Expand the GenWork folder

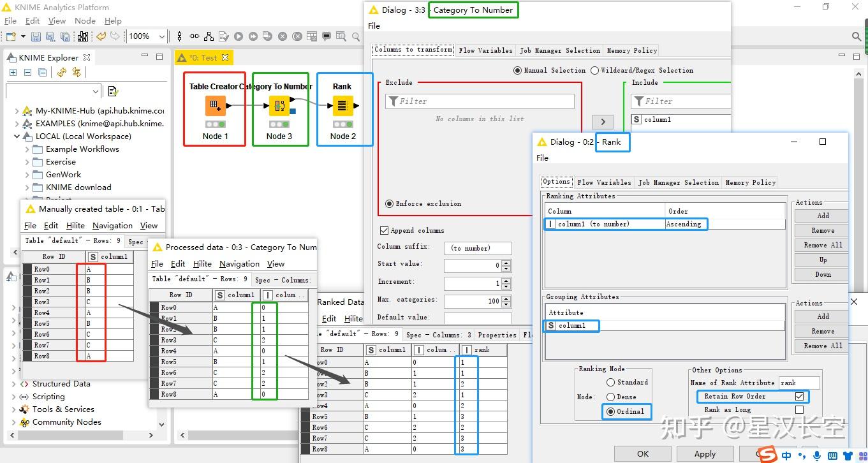(x=27, y=174)
